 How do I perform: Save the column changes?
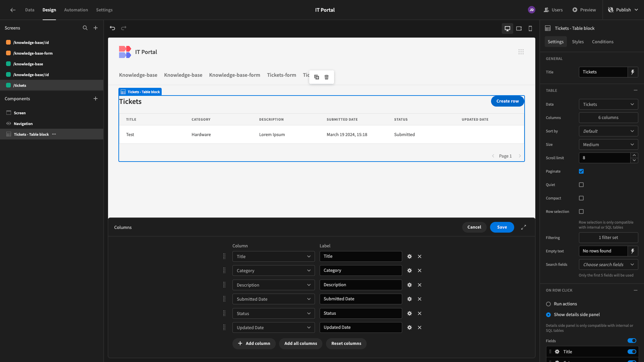tap(502, 227)
